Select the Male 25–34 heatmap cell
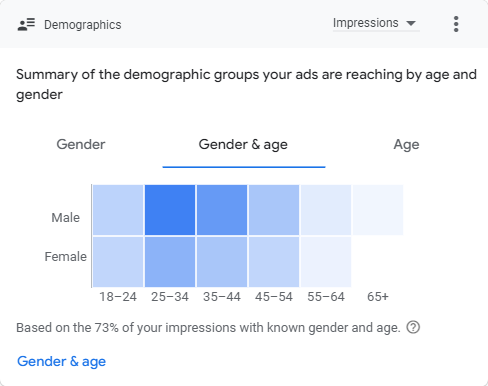The image size is (488, 386). 170,210
